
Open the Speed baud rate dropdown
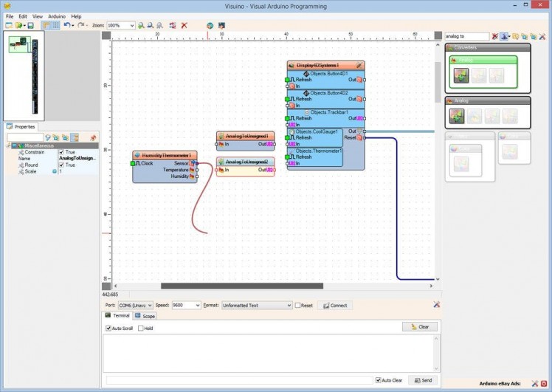tap(197, 305)
